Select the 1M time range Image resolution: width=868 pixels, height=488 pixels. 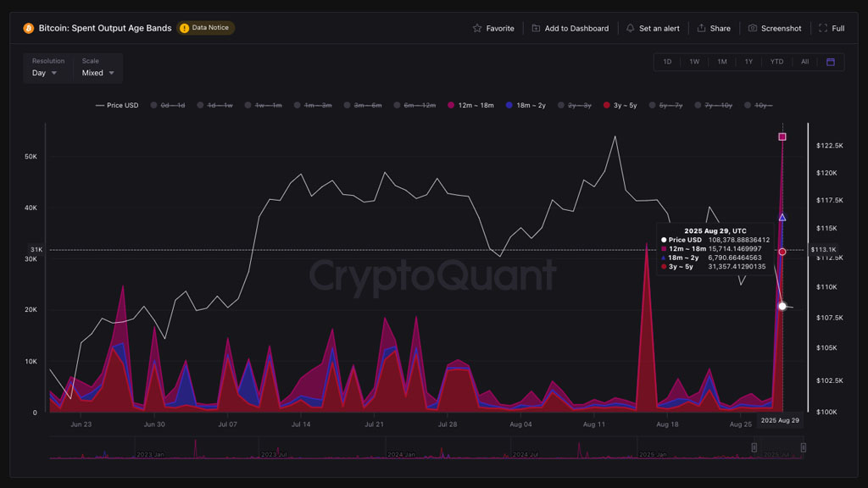pos(722,62)
